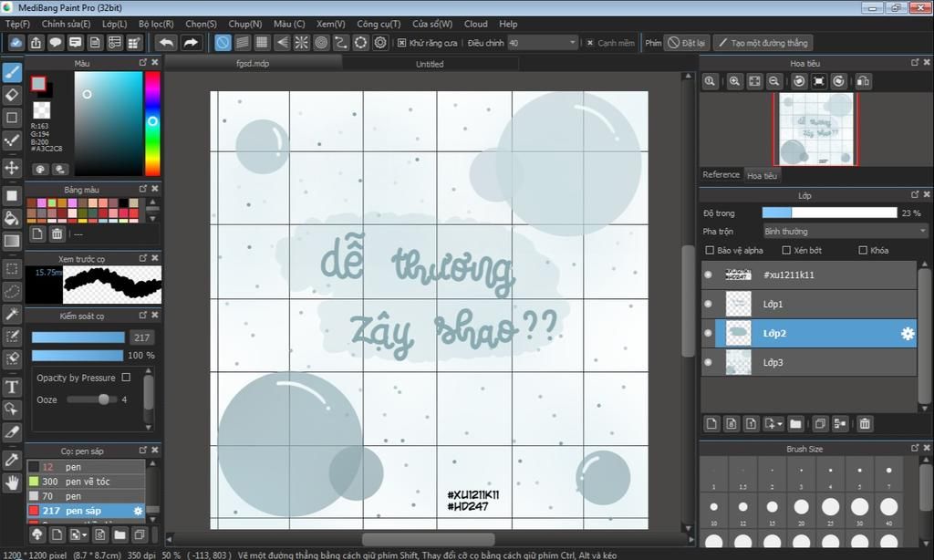Undock the Lớp layers panel
This screenshot has height=560, width=934.
915,194
